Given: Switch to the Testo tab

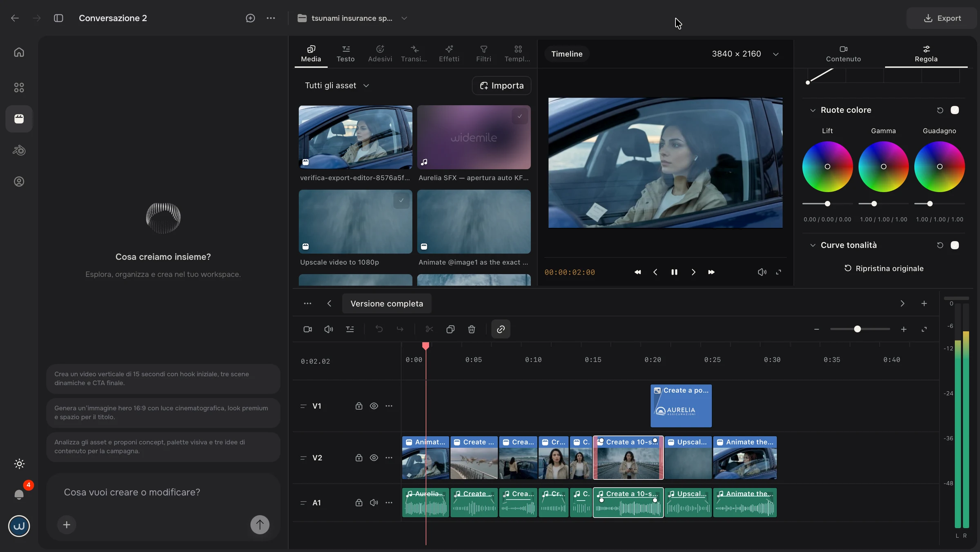Looking at the screenshot, I should pos(345,54).
